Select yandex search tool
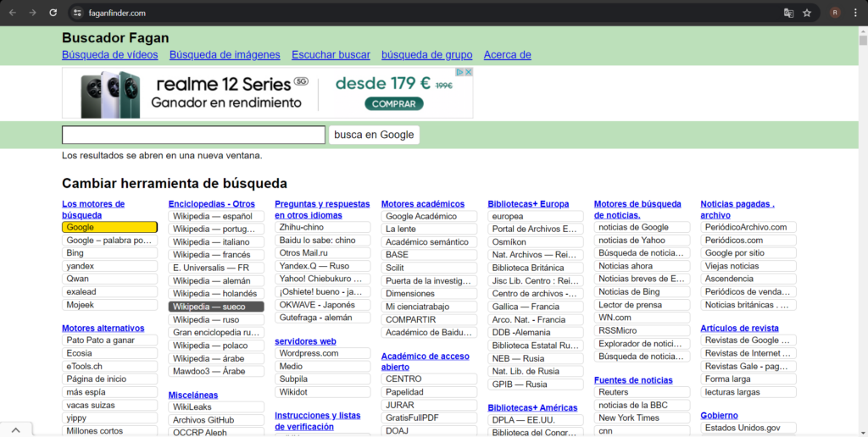 [109, 266]
